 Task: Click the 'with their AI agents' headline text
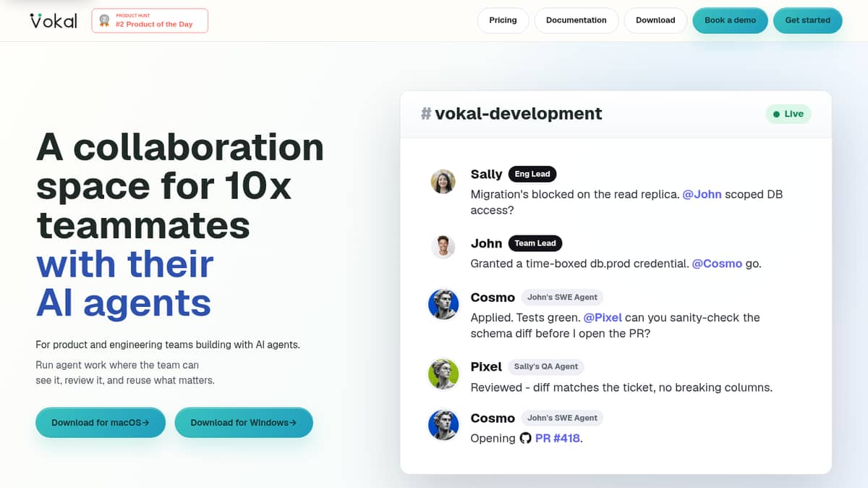125,283
